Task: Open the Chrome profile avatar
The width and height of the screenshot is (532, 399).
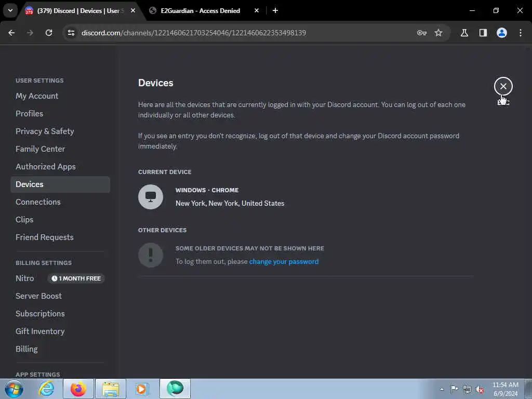Action: tap(502, 33)
